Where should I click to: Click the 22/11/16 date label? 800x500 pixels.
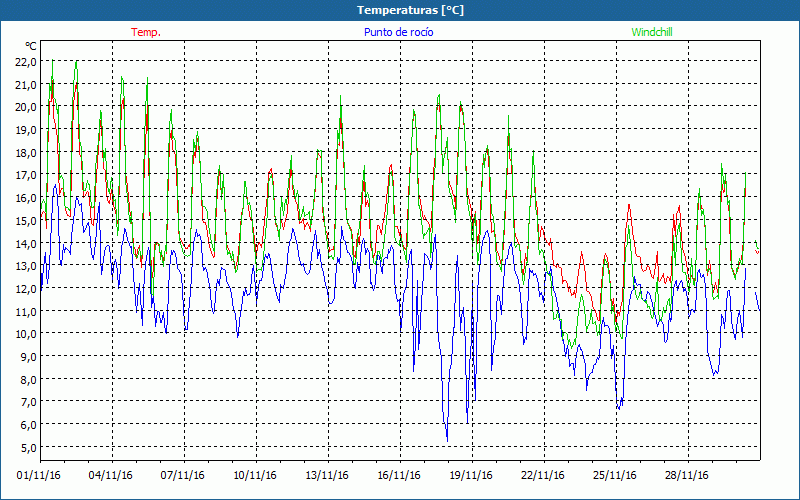click(x=543, y=476)
